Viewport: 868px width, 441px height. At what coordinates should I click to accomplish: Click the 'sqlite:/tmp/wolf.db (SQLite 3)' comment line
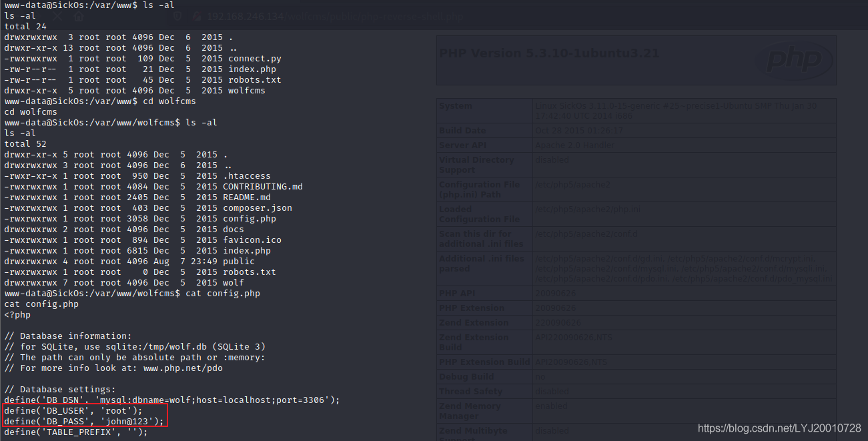(135, 347)
